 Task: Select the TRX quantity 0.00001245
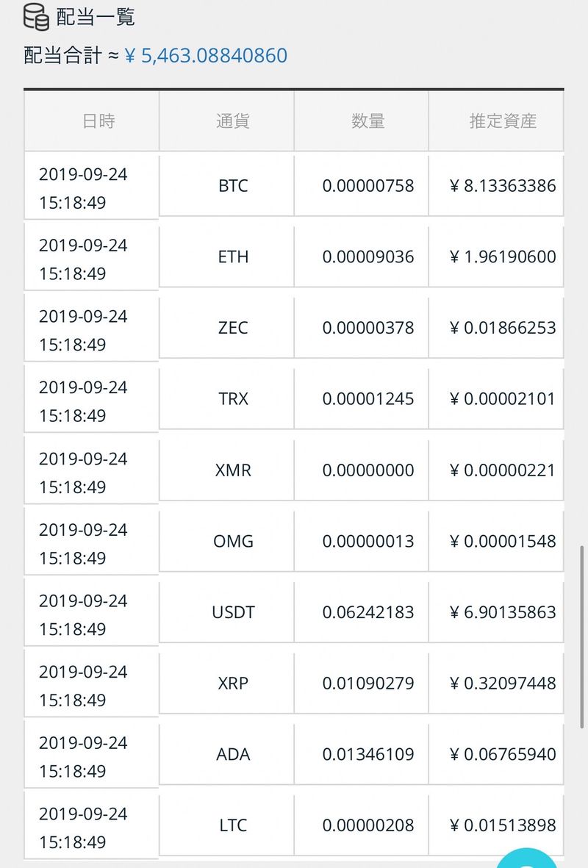tap(368, 399)
